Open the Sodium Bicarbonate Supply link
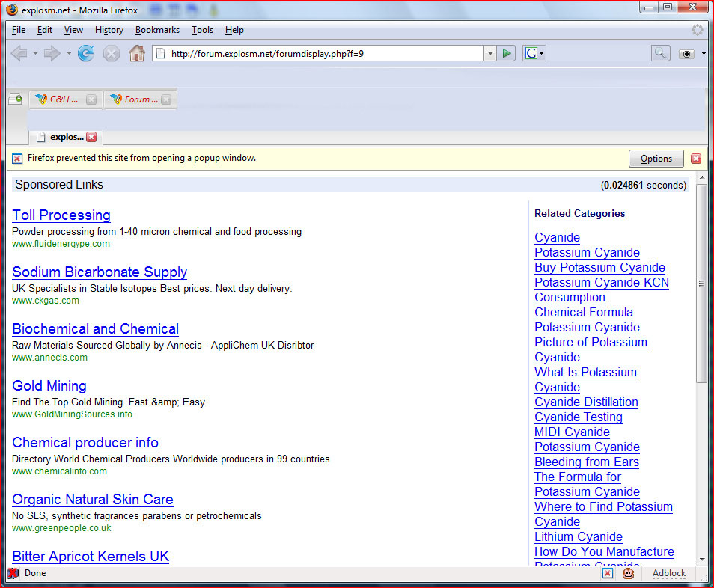 100,272
